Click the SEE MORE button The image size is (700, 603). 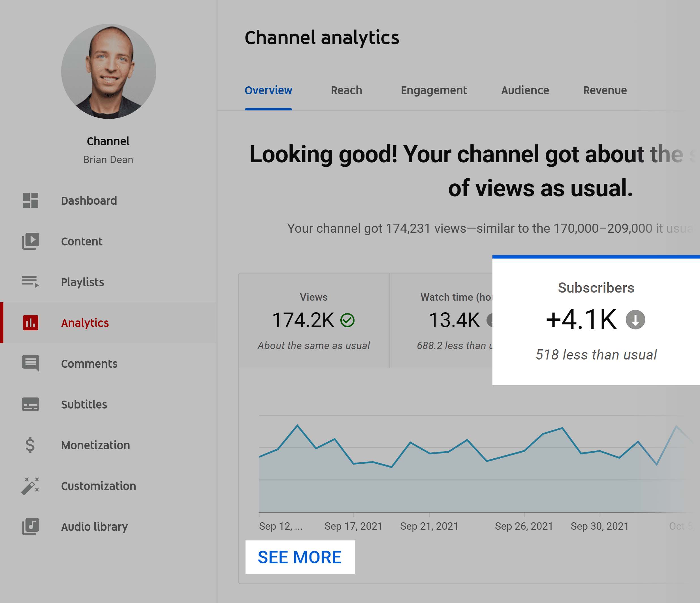click(299, 558)
